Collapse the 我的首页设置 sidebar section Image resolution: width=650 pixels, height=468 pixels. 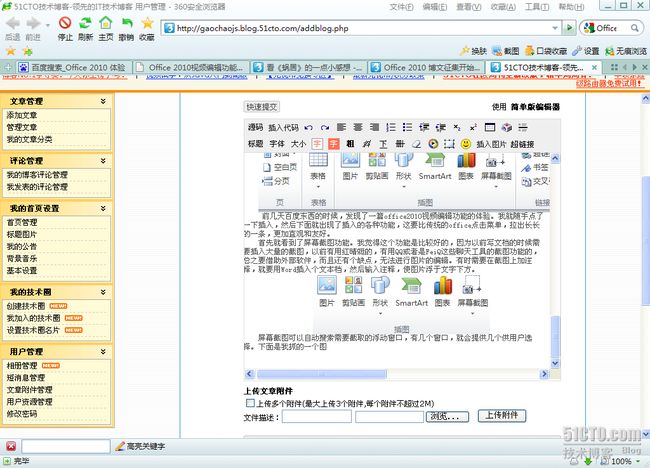103,208
